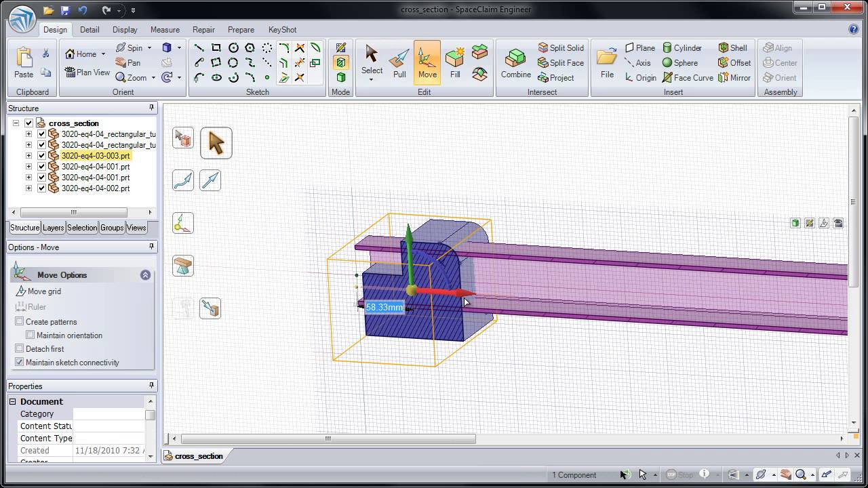Insert an Origin

pyautogui.click(x=639, y=77)
